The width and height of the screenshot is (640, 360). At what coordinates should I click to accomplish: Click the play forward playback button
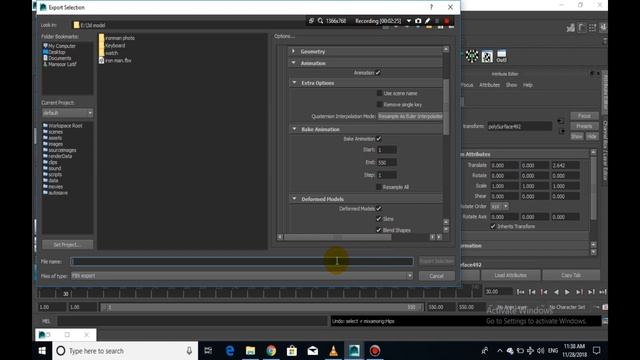click(x=567, y=292)
